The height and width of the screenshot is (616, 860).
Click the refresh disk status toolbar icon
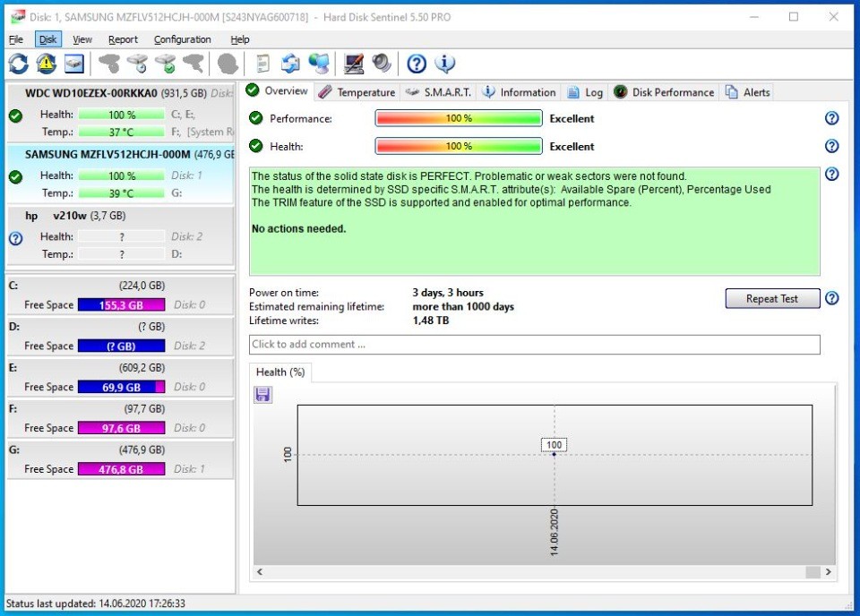click(x=18, y=64)
